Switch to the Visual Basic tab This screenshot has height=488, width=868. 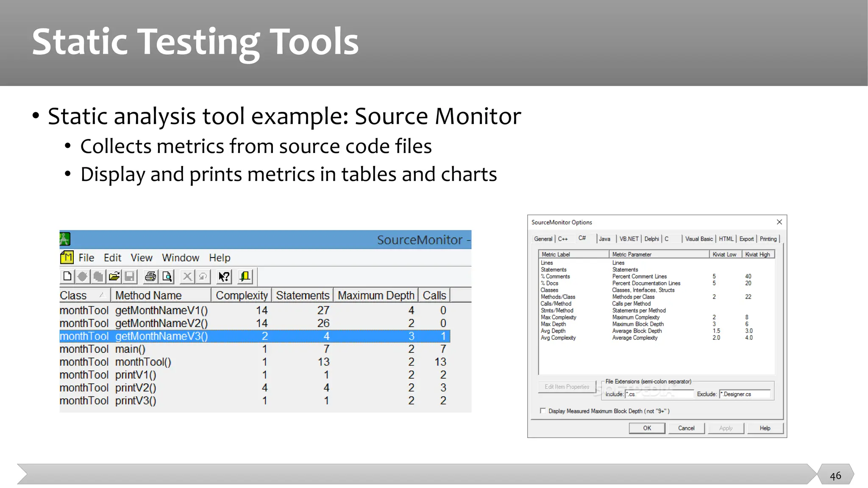click(699, 239)
